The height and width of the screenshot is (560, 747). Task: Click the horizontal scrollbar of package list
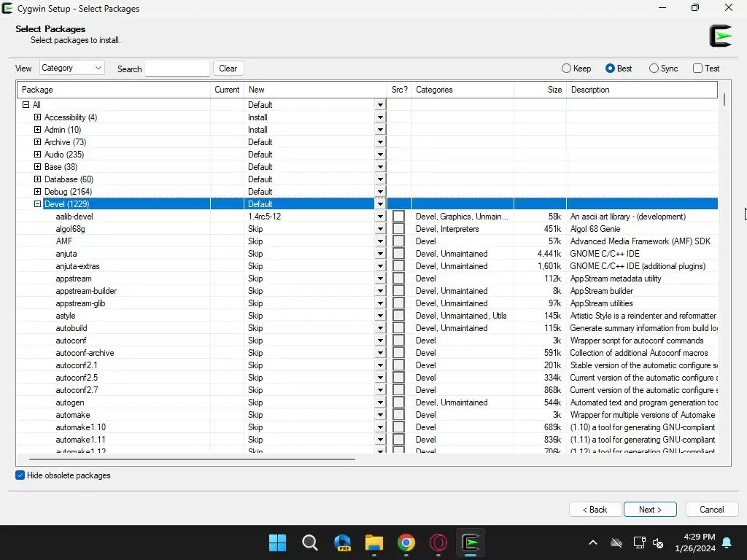[192, 459]
